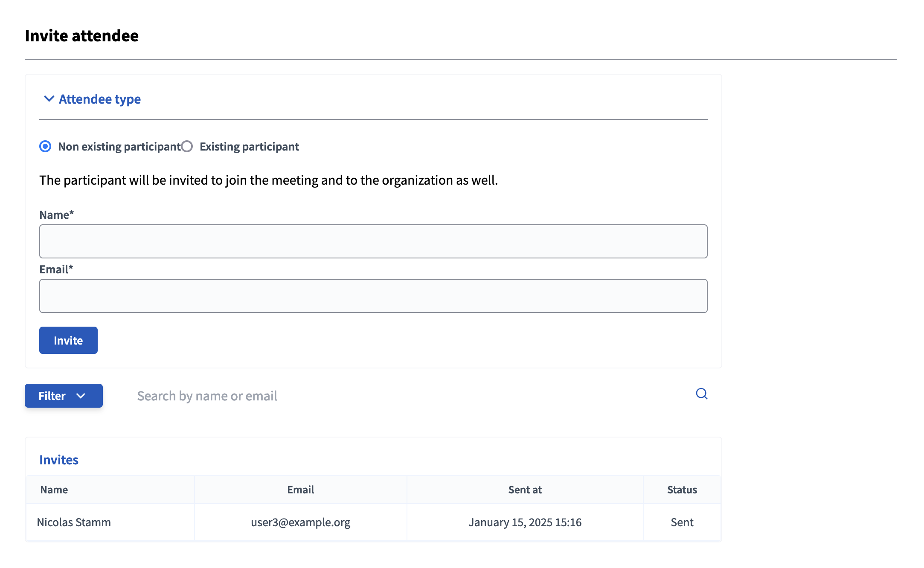Screen dimensions: 924x568
Task: Click the search magnifier icon
Action: 701,394
